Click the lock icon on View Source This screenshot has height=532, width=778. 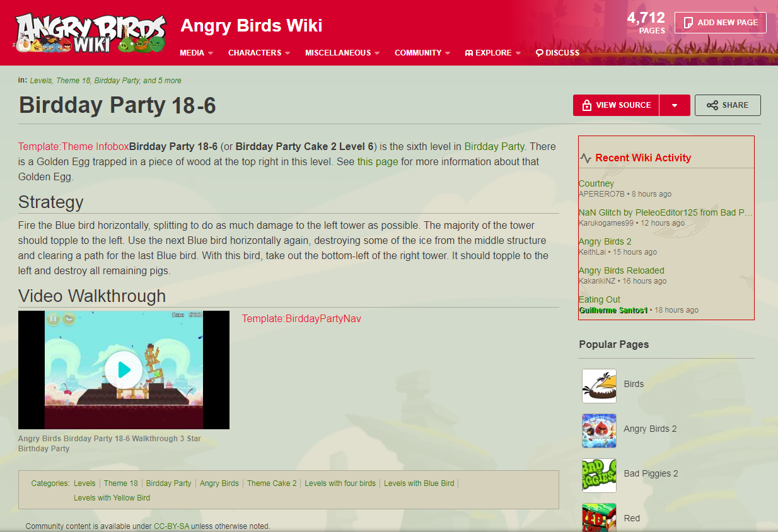(x=587, y=105)
